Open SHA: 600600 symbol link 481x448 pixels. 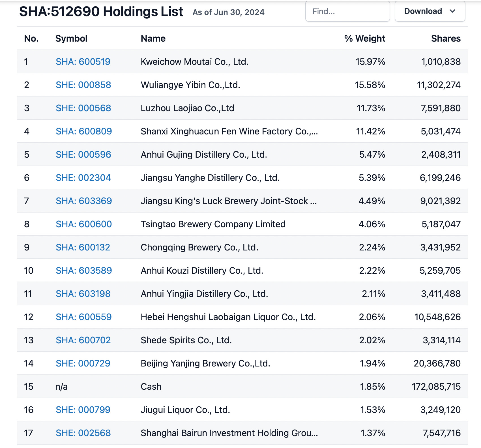84,224
